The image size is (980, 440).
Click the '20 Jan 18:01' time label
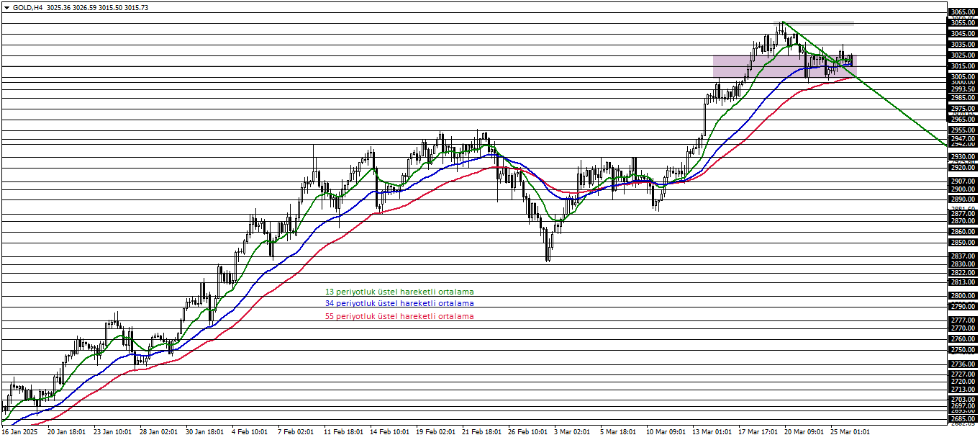click(66, 433)
